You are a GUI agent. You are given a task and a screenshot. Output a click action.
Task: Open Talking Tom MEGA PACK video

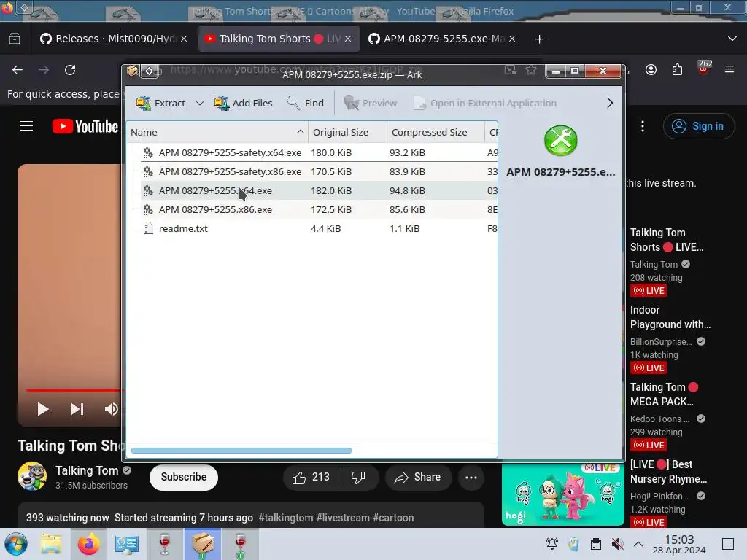click(x=664, y=394)
